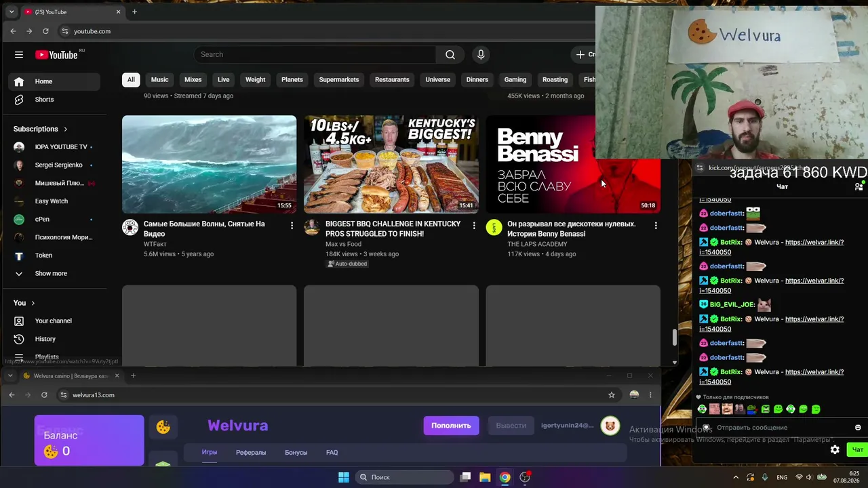Screen dimensions: 868x488
Task: Open more options for the waves video
Action: [292, 225]
